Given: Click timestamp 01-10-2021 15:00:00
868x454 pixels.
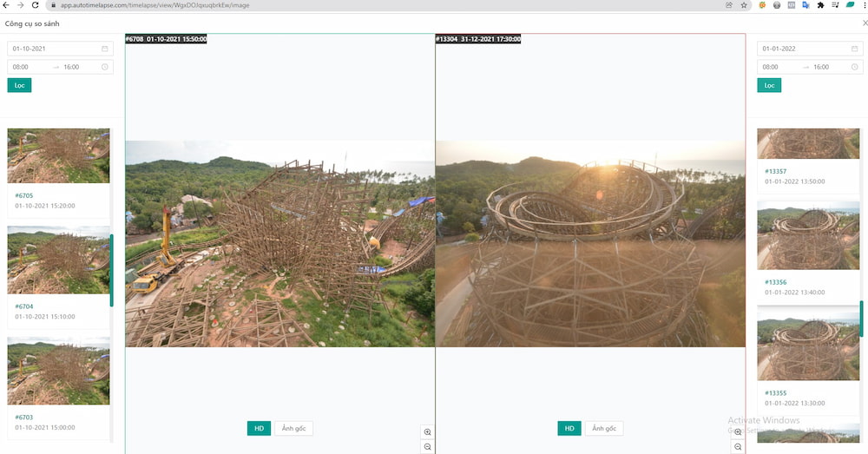Looking at the screenshot, I should click(x=45, y=427).
